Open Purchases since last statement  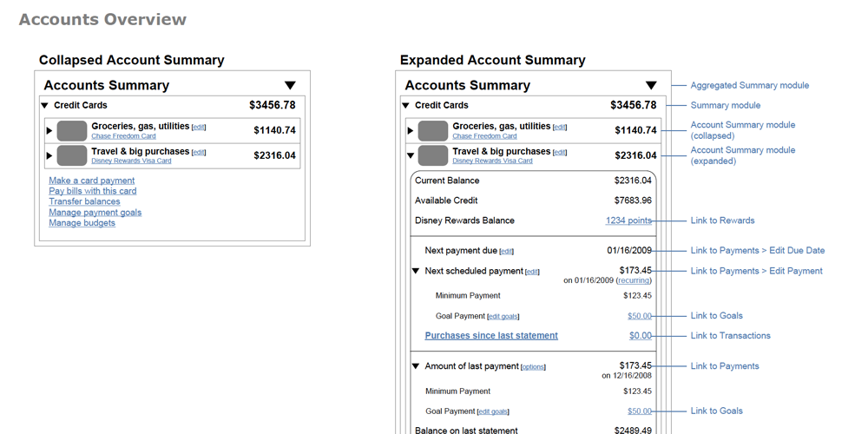click(491, 336)
